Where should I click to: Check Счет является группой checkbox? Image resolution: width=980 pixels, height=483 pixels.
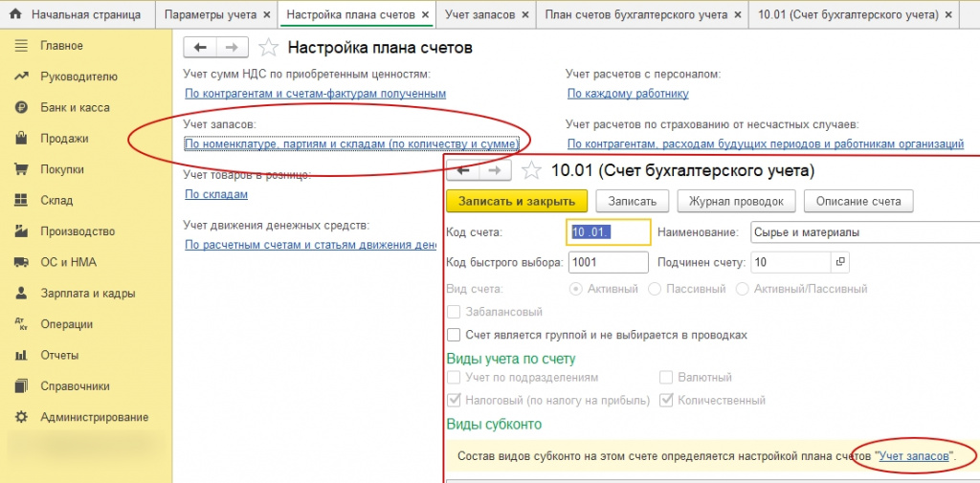coord(454,335)
